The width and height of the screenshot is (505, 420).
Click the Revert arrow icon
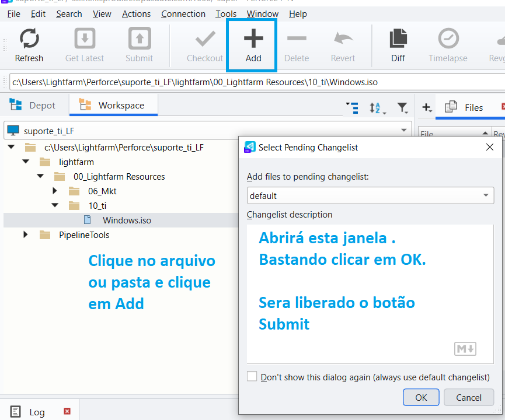[343, 38]
